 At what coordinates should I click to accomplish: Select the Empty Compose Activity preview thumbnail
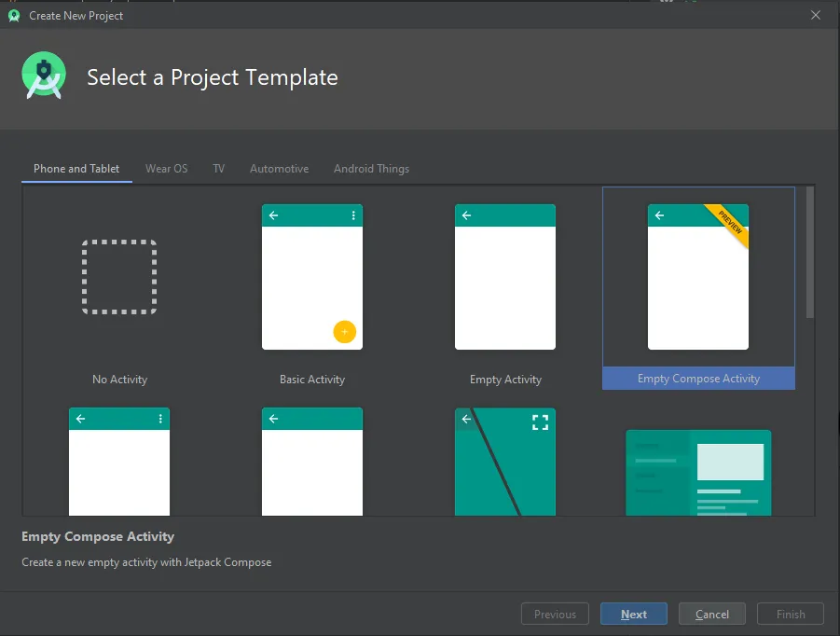tap(698, 277)
